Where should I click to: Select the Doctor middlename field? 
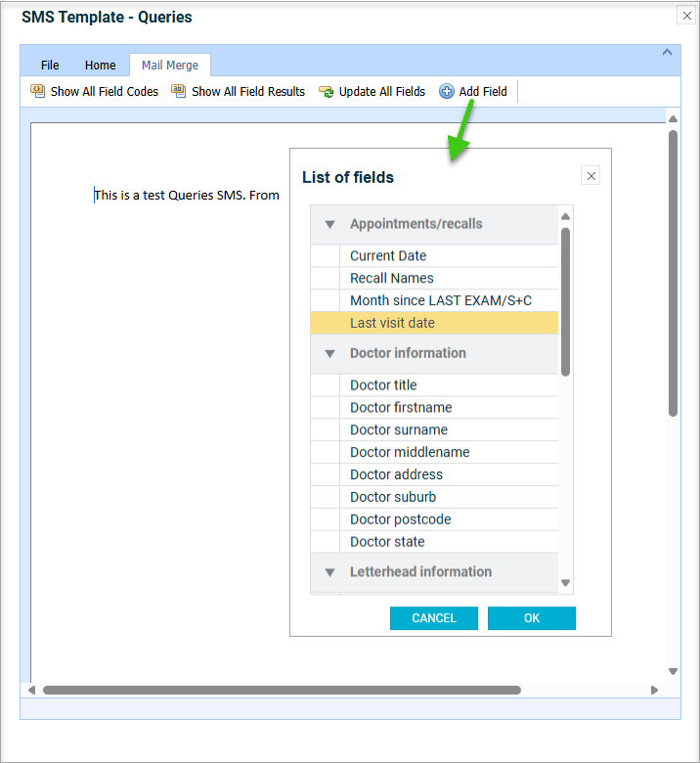point(434,452)
